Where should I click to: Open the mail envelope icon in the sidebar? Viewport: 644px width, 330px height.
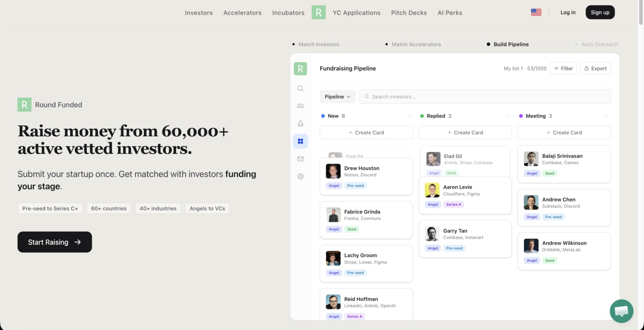point(300,159)
